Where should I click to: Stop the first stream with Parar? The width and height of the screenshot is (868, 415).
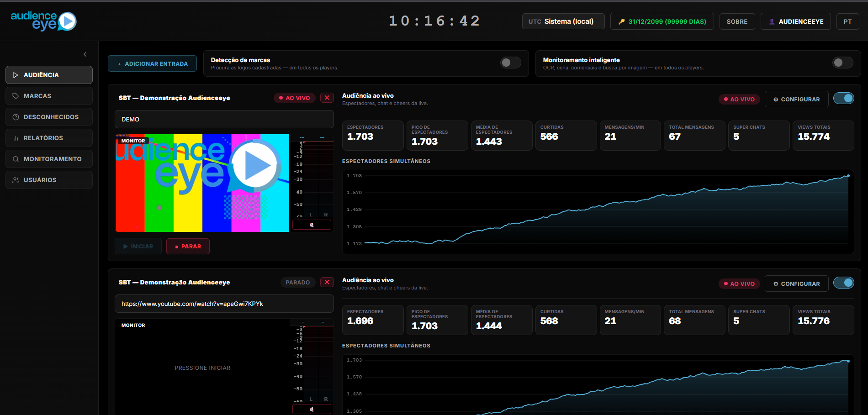[188, 246]
